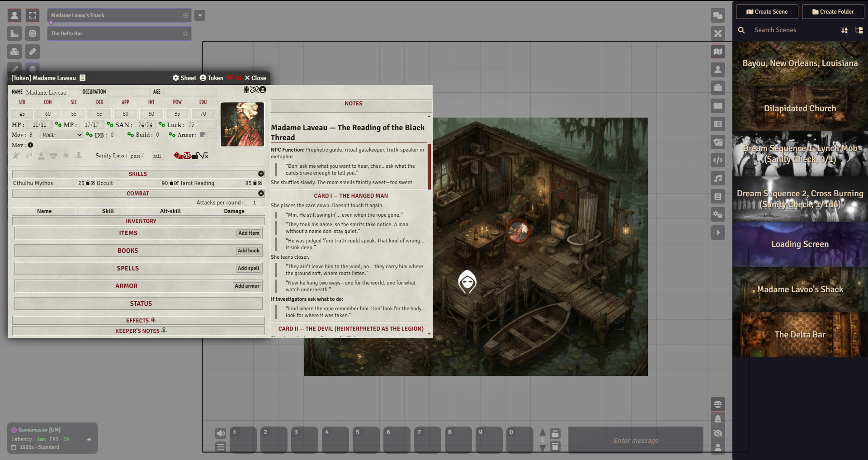This screenshot has height=460, width=868.
Task: Click the red dice icon beside Sanity Loss
Action: (178, 156)
